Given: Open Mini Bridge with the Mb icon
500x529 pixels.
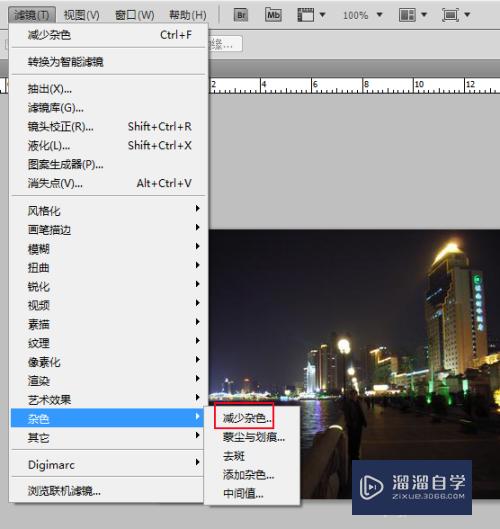Looking at the screenshot, I should [x=273, y=15].
